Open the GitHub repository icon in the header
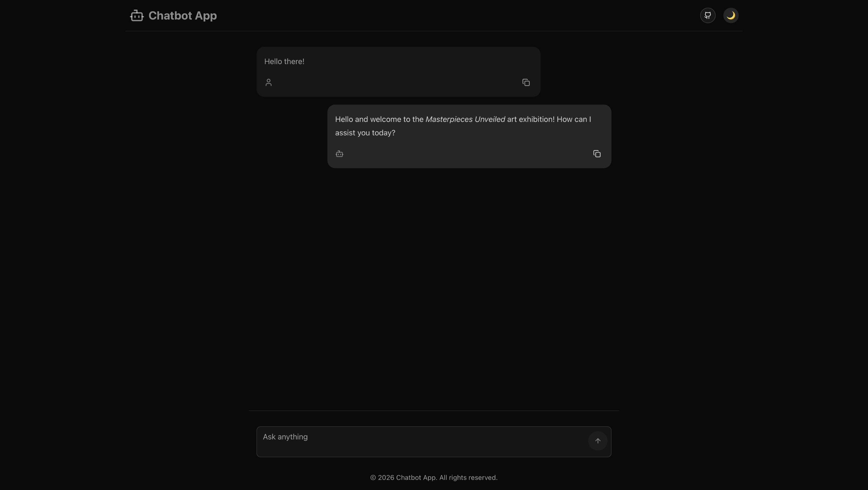 tap(708, 15)
